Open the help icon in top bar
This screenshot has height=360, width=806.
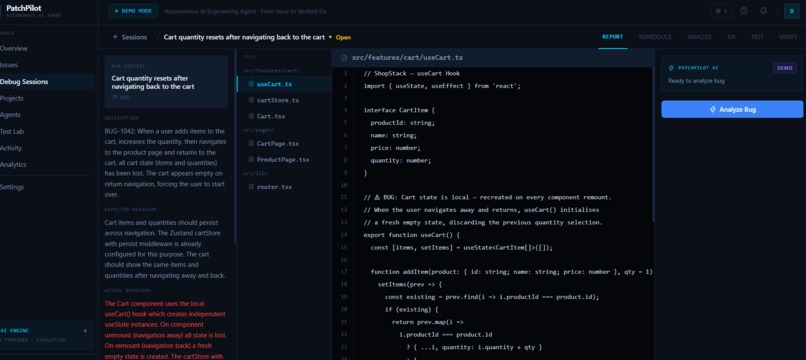coord(743,11)
